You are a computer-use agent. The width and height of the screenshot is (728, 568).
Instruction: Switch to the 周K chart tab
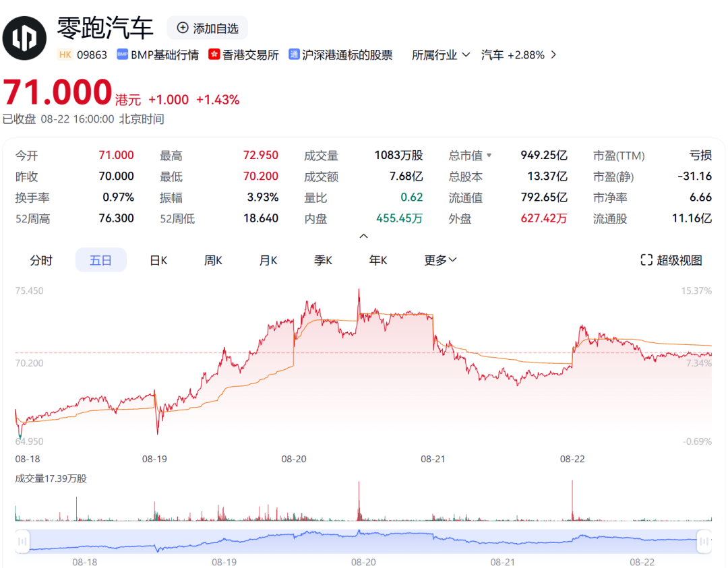point(213,260)
